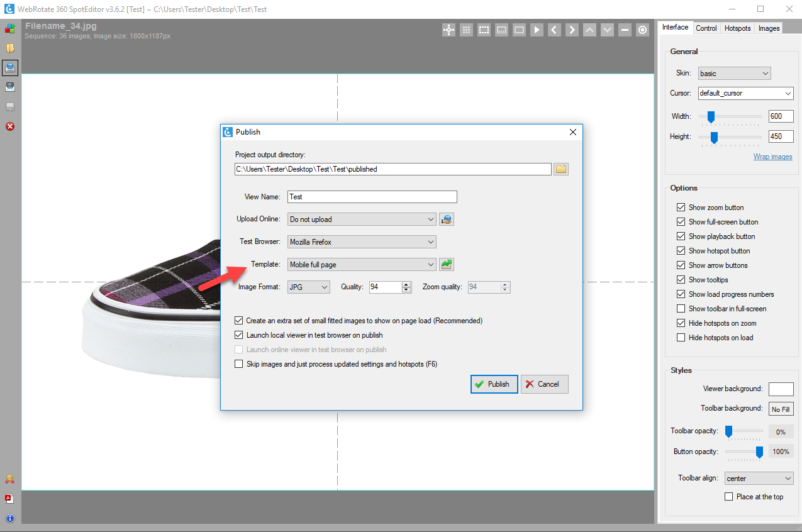Open the Image Format JPG dropdown
The width and height of the screenshot is (802, 532).
pyautogui.click(x=308, y=287)
